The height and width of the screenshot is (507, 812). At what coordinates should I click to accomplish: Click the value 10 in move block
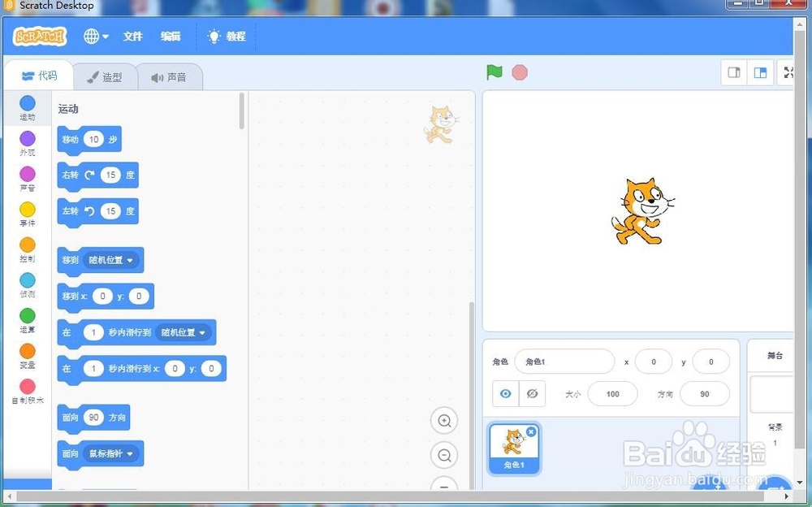pyautogui.click(x=93, y=139)
